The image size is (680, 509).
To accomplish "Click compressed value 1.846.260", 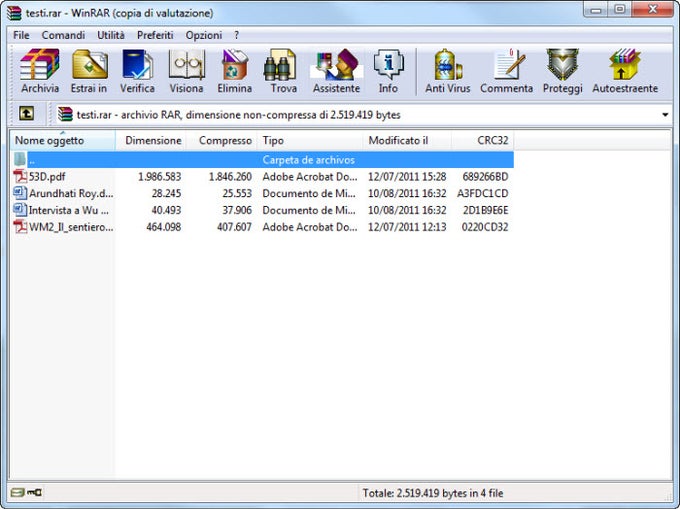I will point(230,176).
